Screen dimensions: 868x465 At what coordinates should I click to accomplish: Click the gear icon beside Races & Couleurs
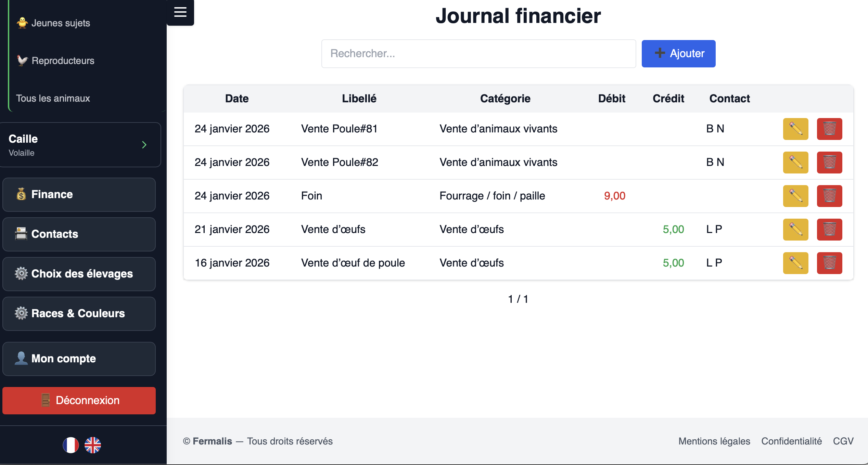coord(21,313)
